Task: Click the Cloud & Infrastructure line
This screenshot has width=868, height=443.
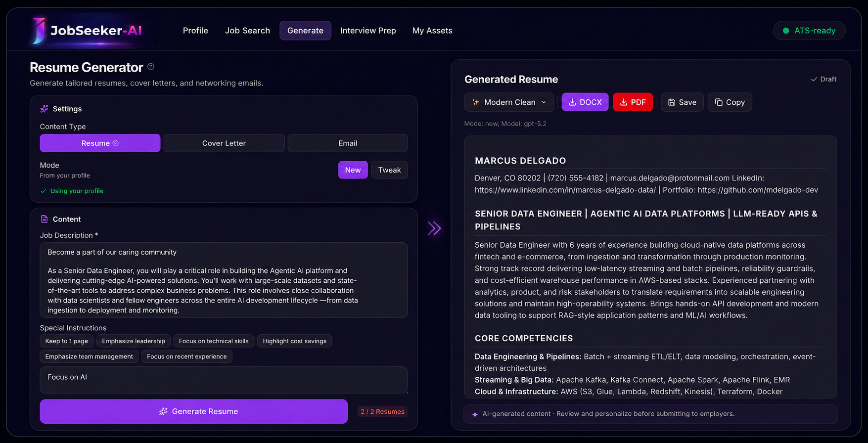Action: click(x=629, y=392)
